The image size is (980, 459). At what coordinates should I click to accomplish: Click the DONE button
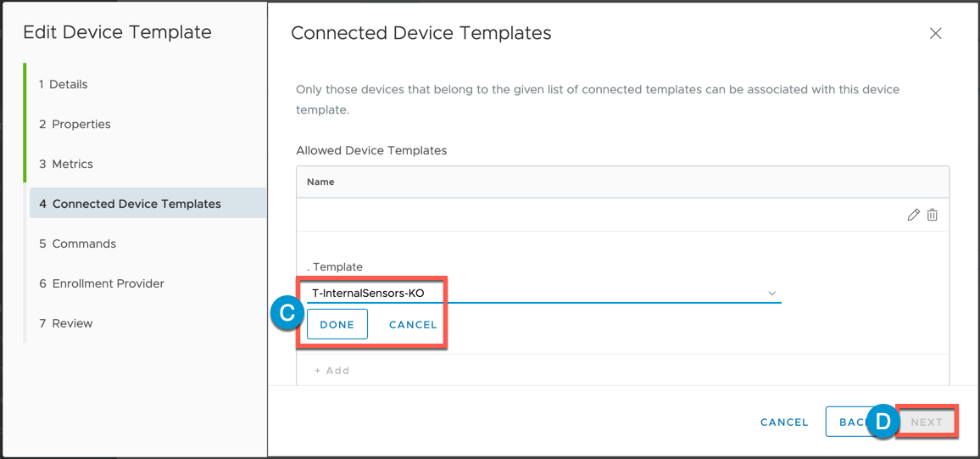337,325
